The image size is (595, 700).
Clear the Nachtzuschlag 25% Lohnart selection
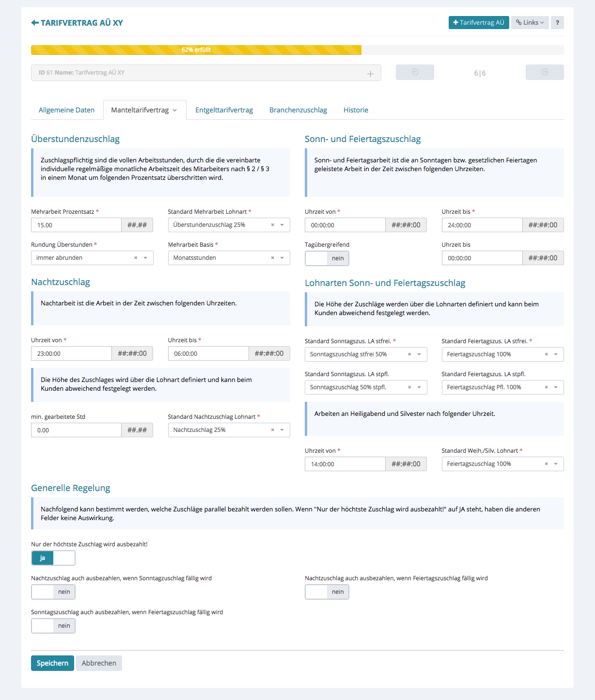pyautogui.click(x=272, y=430)
